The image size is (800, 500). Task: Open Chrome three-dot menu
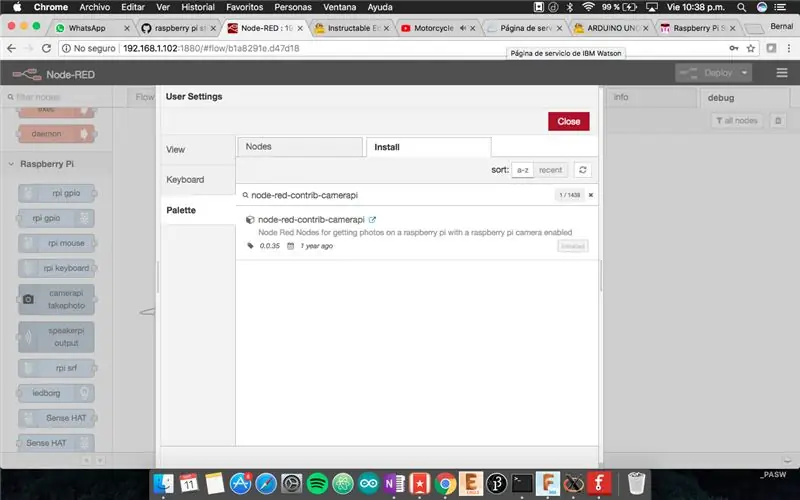point(789,48)
